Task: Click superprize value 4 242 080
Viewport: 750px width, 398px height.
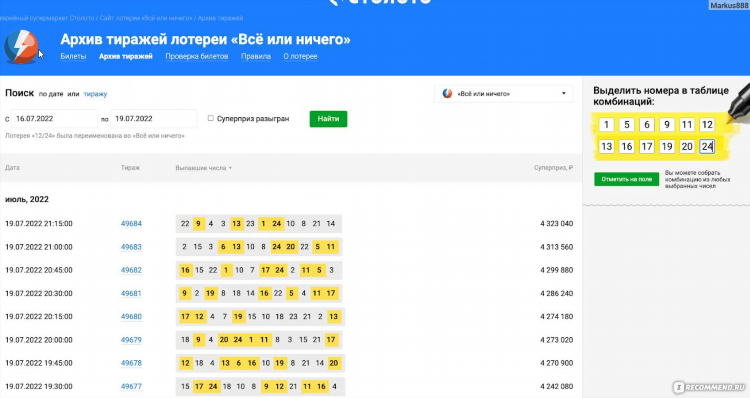Action: (557, 386)
